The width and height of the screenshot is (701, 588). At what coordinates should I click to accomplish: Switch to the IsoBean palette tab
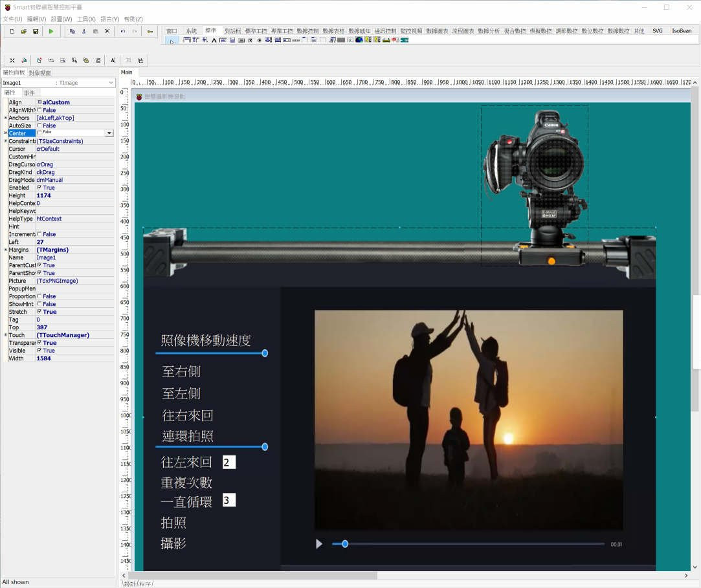pyautogui.click(x=682, y=31)
